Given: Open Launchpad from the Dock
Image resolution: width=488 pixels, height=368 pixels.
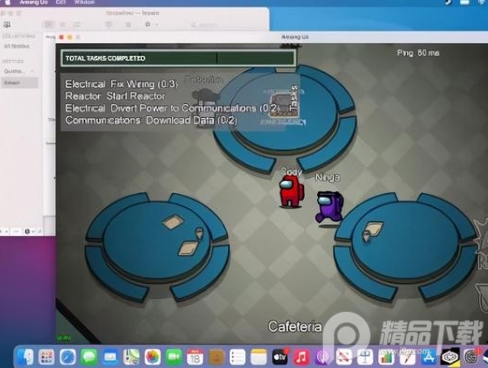Looking at the screenshot, I should pos(46,358).
